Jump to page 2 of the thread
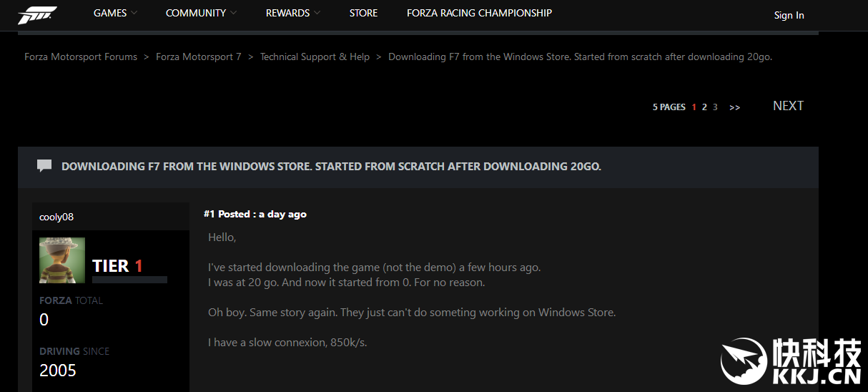 704,107
